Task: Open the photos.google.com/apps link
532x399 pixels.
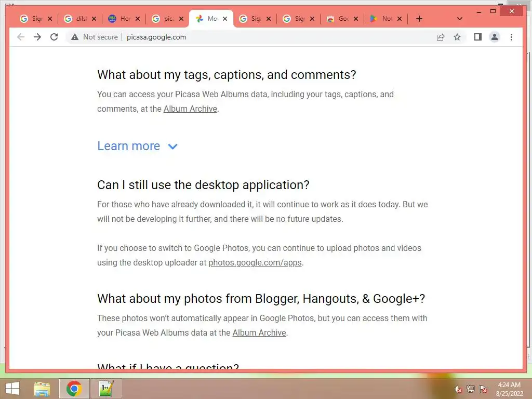Action: tap(255, 262)
